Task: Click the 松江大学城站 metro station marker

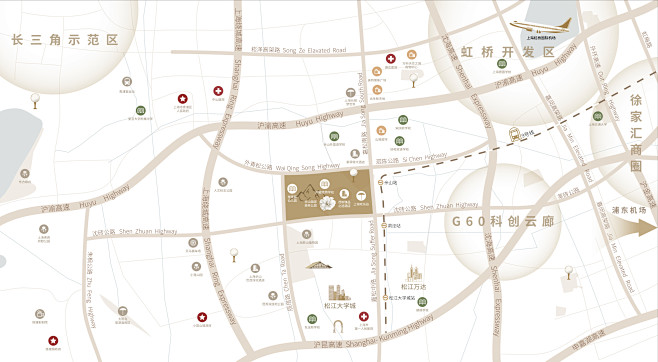Action: (385, 297)
